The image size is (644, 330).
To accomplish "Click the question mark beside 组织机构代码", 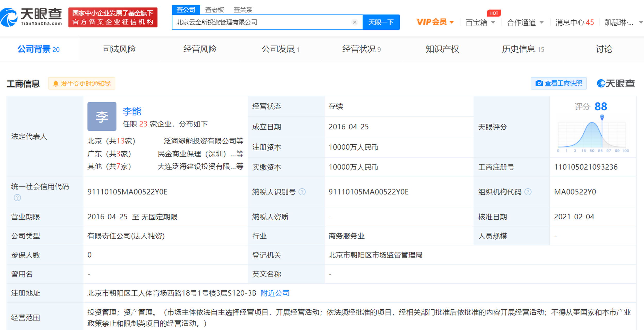I will click(529, 192).
